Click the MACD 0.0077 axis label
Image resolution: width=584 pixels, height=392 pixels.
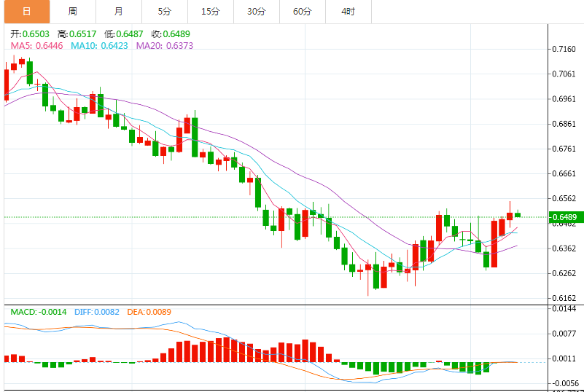tap(564, 334)
